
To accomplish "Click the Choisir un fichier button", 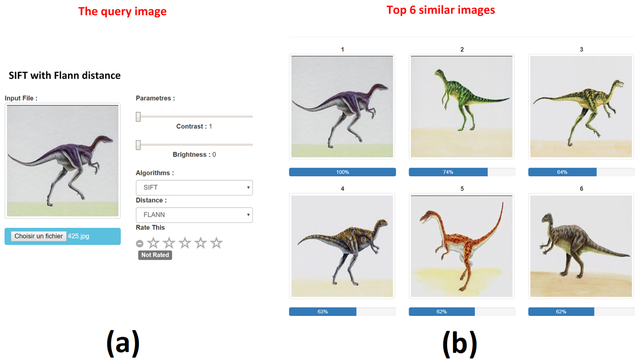I will (39, 236).
